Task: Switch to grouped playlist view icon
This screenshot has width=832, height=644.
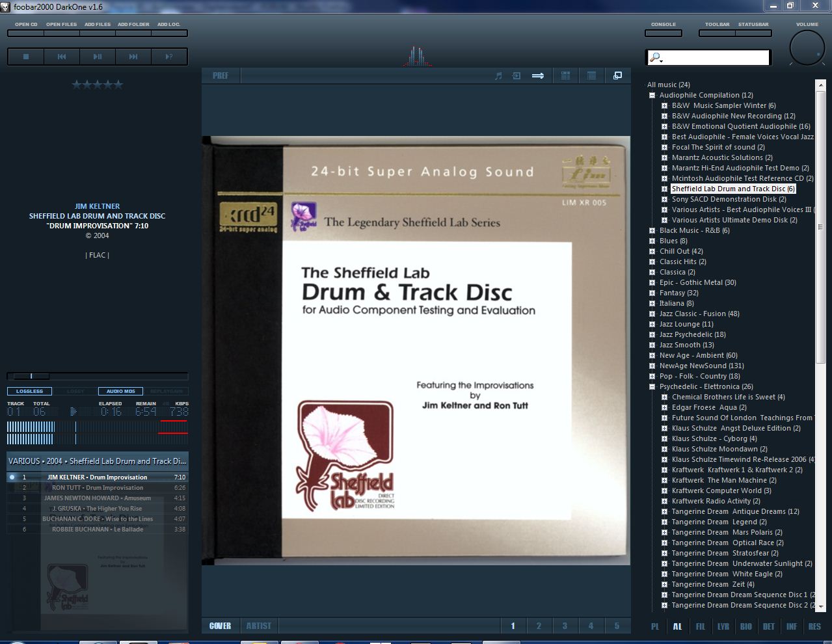Action: coord(566,76)
